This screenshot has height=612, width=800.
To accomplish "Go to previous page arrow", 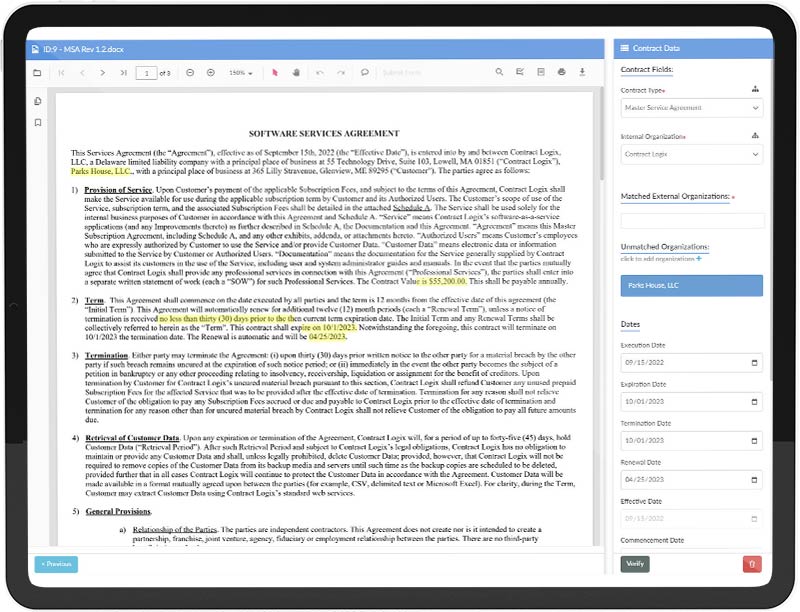I will [x=83, y=73].
